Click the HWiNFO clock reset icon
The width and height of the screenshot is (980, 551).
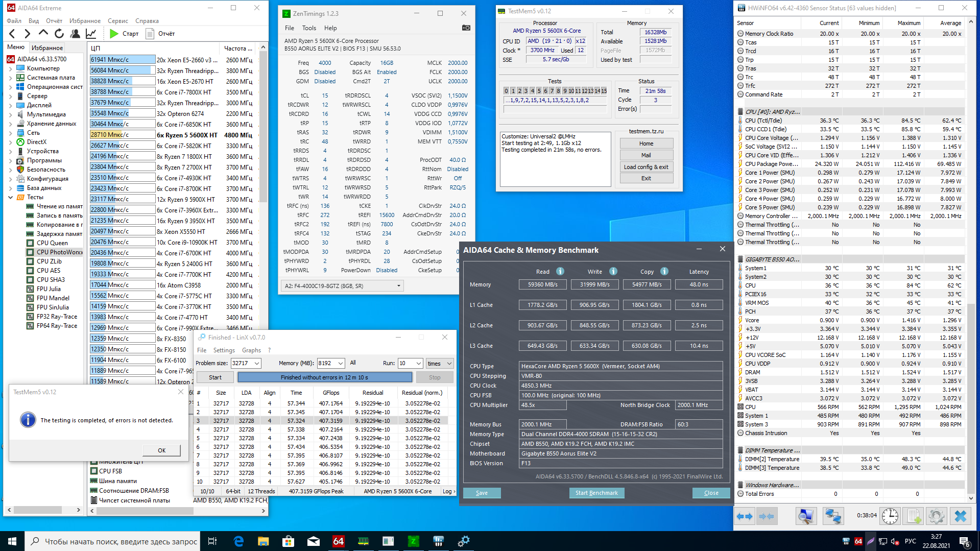pyautogui.click(x=890, y=516)
